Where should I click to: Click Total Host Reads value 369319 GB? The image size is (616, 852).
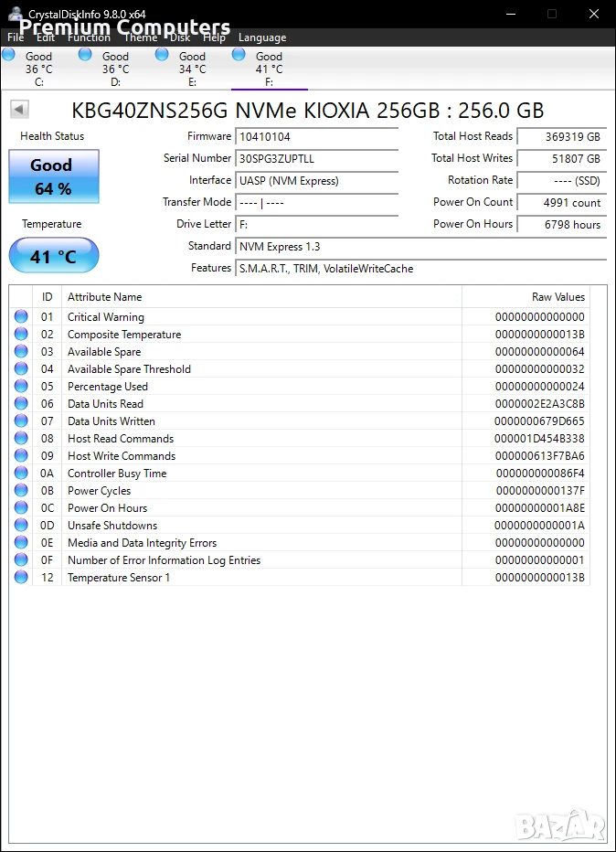(x=562, y=137)
